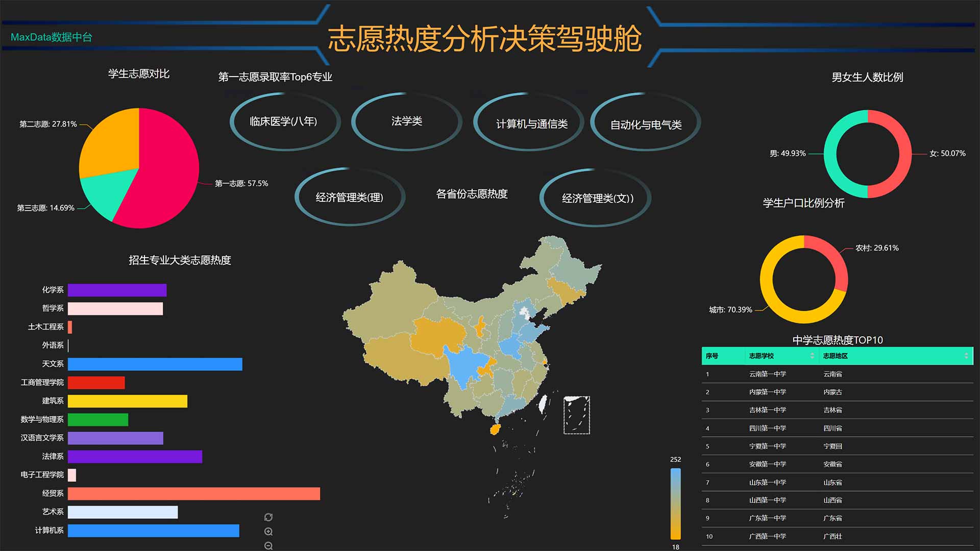Click the map heat legend color bar
The height and width of the screenshot is (551, 980).
coord(675,504)
